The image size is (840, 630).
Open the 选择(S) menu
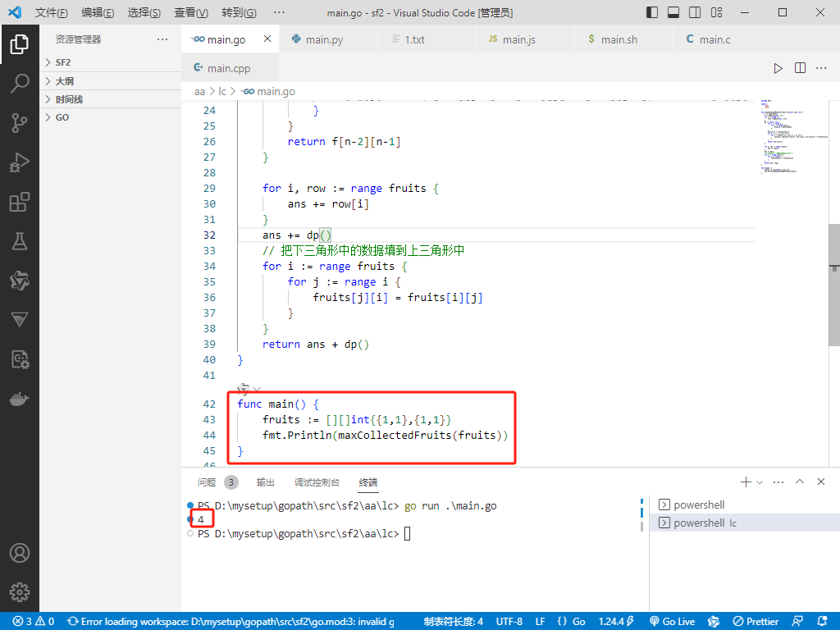[x=144, y=12]
